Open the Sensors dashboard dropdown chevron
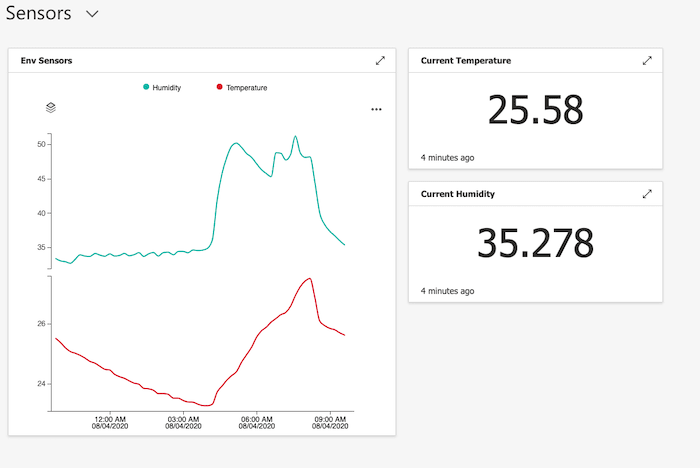 click(x=92, y=14)
